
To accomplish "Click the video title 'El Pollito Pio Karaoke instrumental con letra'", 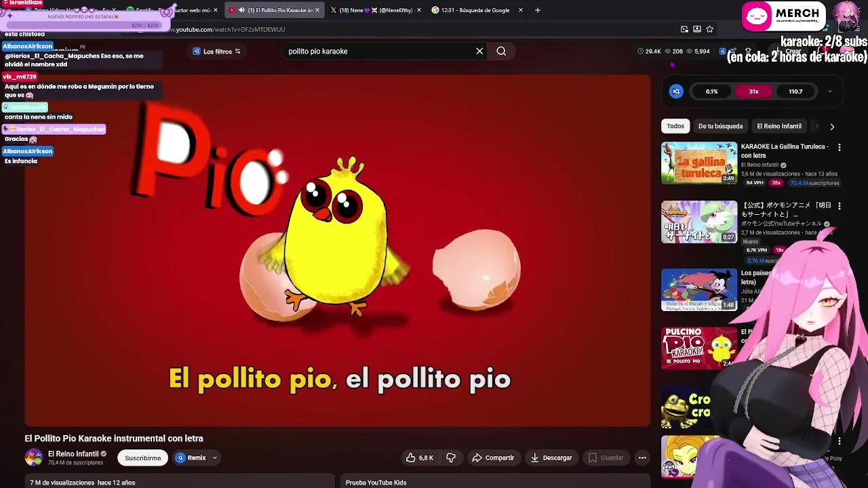I will (x=114, y=439).
